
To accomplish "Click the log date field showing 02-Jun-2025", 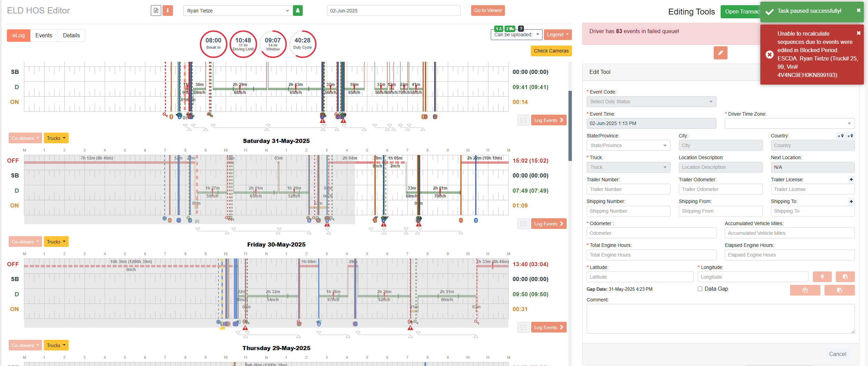I will coord(394,11).
